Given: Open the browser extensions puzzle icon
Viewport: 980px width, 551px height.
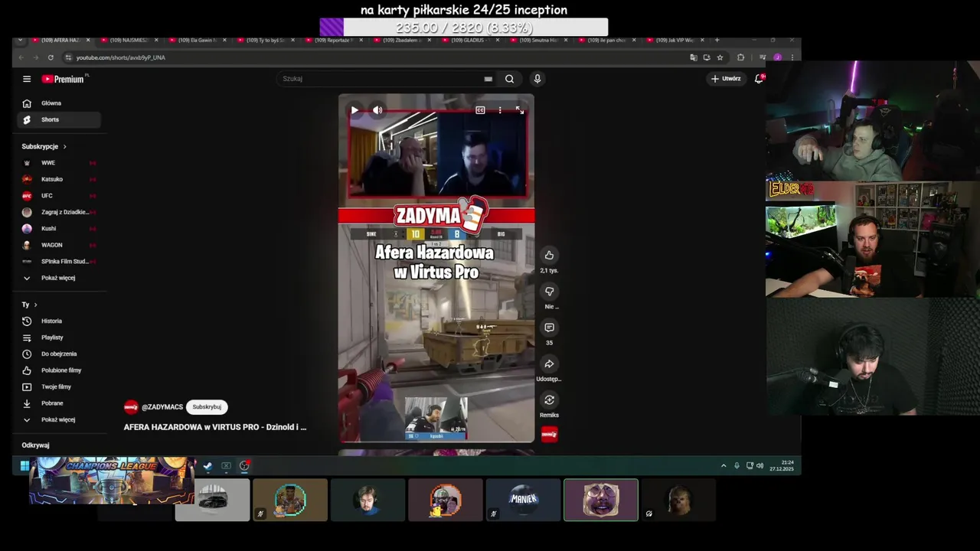Looking at the screenshot, I should (x=740, y=57).
